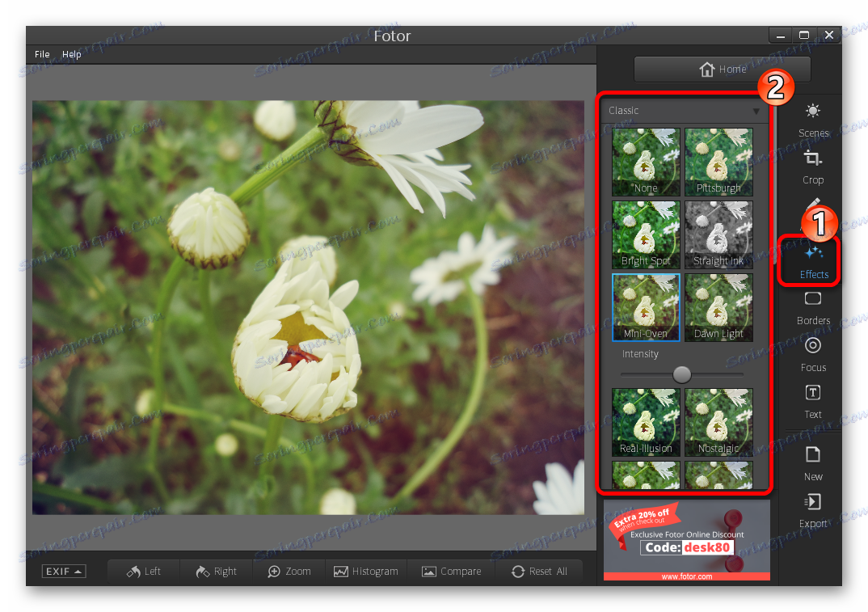This screenshot has height=612, width=868.
Task: Rotate image Left
Action: 143,571
